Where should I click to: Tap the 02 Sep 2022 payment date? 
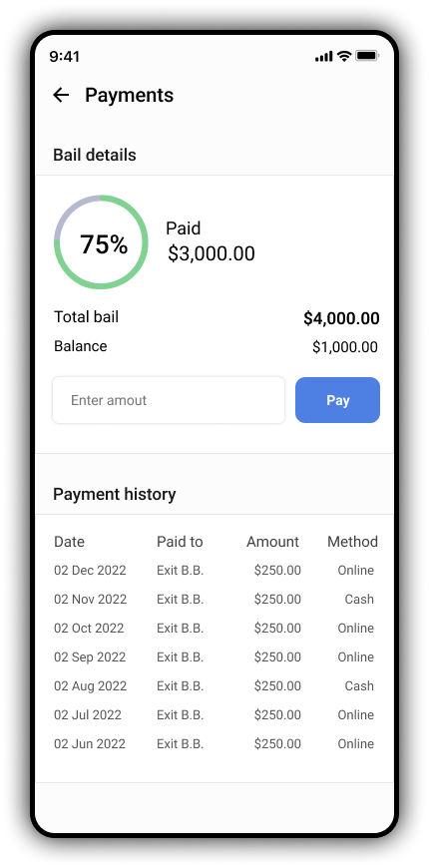(x=90, y=657)
